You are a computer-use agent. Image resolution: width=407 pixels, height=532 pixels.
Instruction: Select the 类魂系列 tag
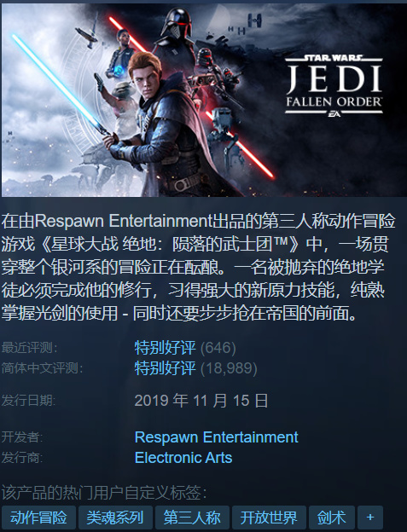pyautogui.click(x=115, y=518)
